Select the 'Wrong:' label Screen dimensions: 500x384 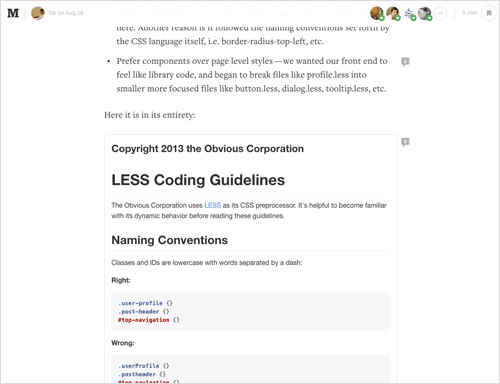(x=123, y=343)
